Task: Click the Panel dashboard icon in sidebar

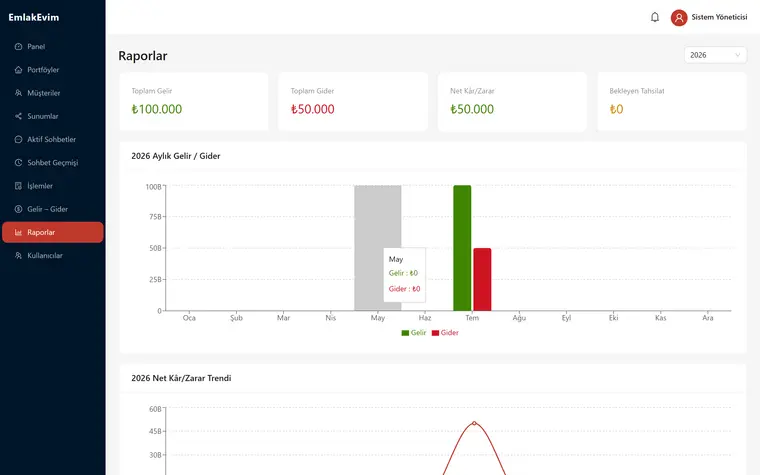Action: coord(18,47)
